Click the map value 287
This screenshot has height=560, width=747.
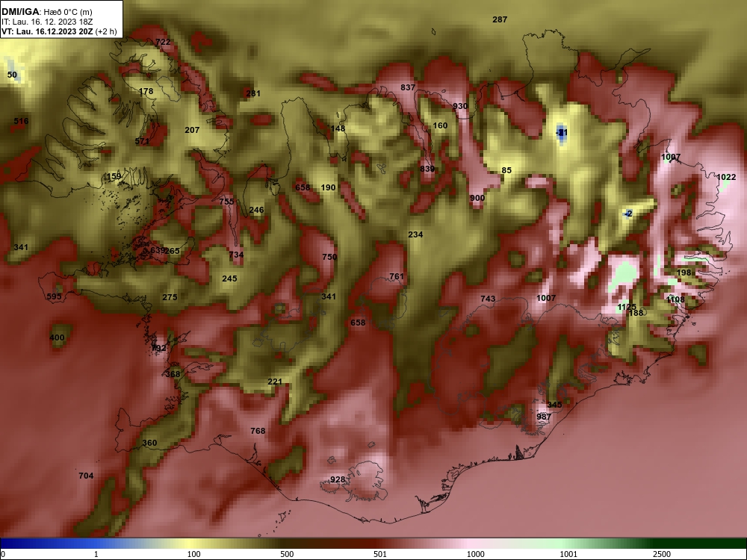click(500, 19)
